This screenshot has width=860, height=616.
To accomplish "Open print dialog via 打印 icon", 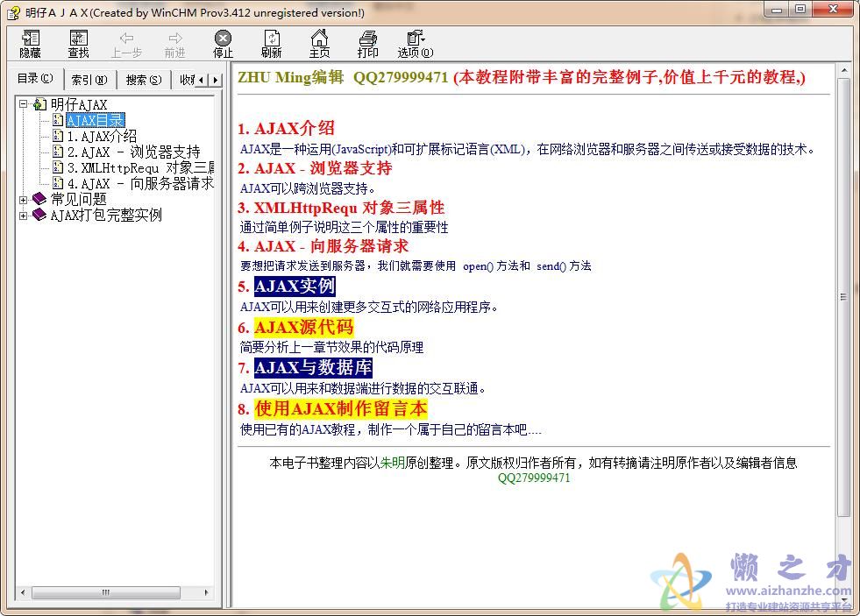I will pos(367,42).
